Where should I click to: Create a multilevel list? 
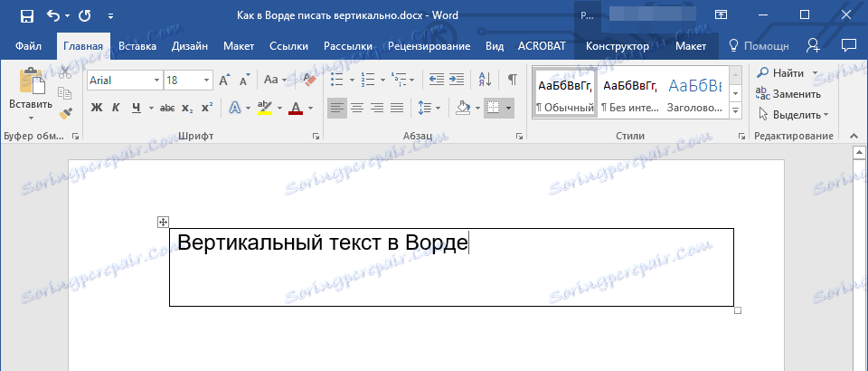[399, 81]
